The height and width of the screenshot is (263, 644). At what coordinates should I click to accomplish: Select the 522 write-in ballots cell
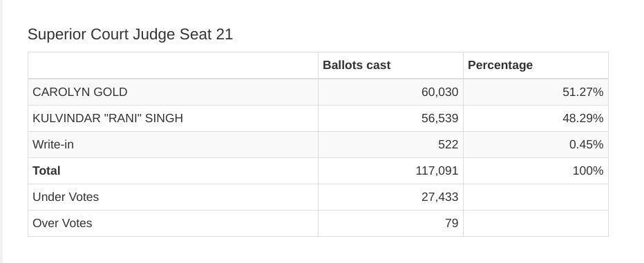[390, 144]
